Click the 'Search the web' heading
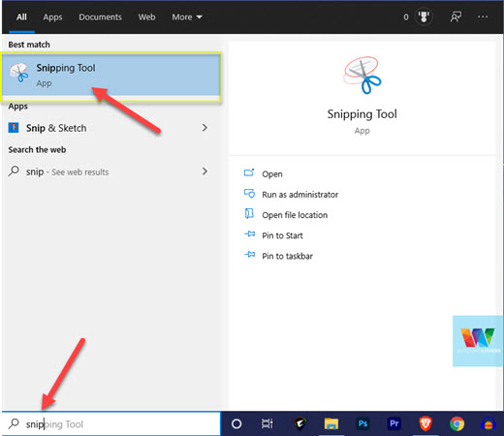 (x=37, y=149)
